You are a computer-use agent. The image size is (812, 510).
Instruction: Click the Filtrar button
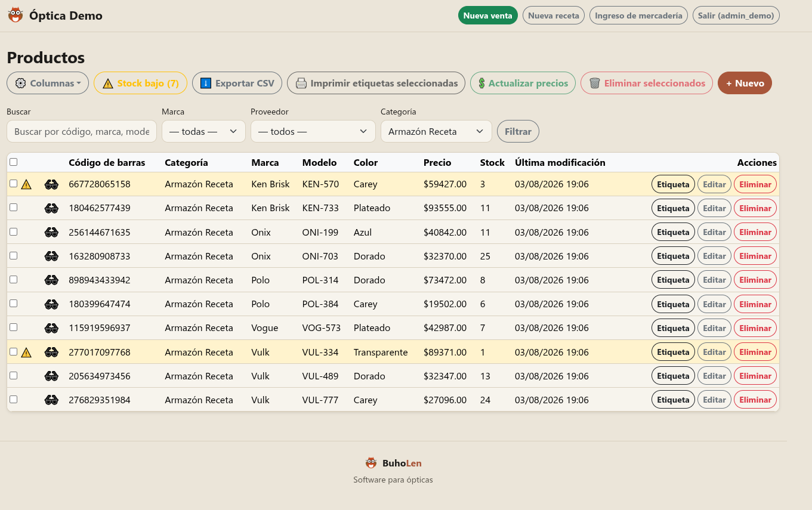[x=518, y=131]
